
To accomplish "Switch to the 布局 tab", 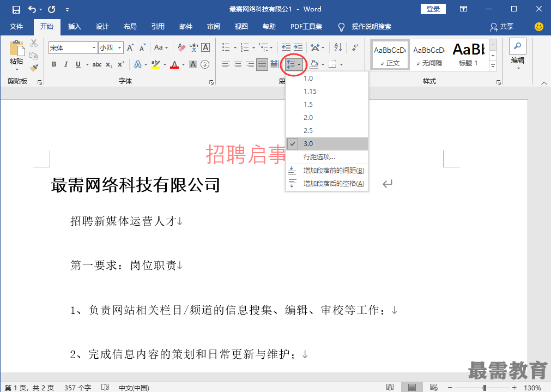I will tap(130, 26).
